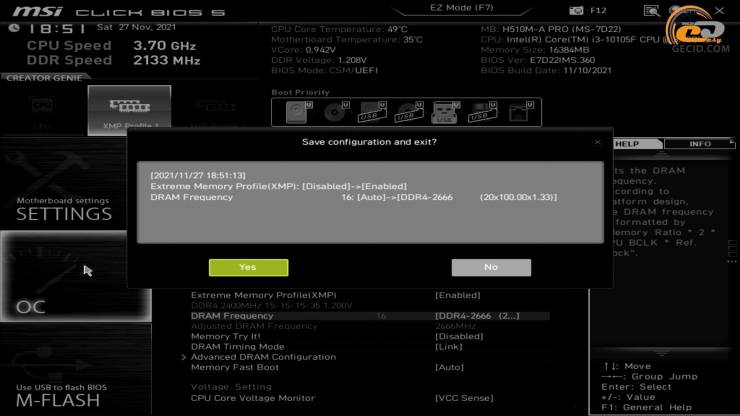Click the 18:51 clock time display

[57, 29]
